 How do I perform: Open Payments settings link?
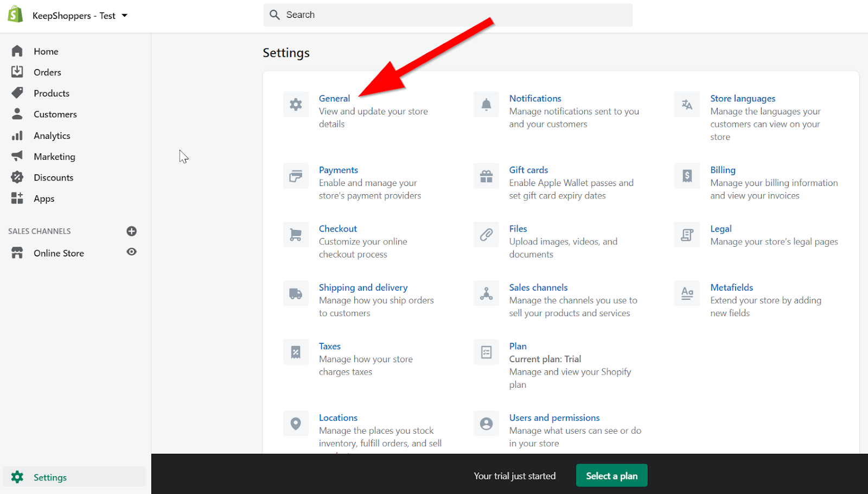coord(339,170)
